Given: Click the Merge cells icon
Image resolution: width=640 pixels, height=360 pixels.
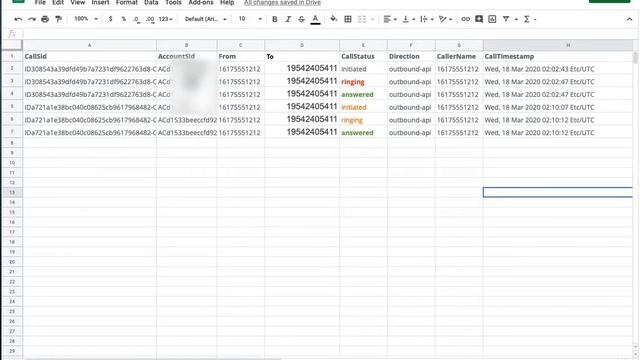Looking at the screenshot, I should (x=362, y=19).
